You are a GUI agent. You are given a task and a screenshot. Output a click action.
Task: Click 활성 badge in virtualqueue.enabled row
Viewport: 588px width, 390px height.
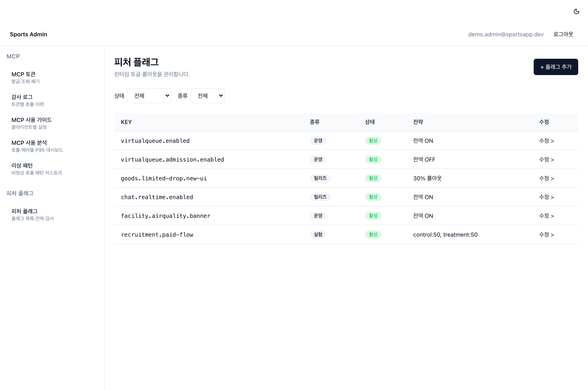(x=373, y=141)
